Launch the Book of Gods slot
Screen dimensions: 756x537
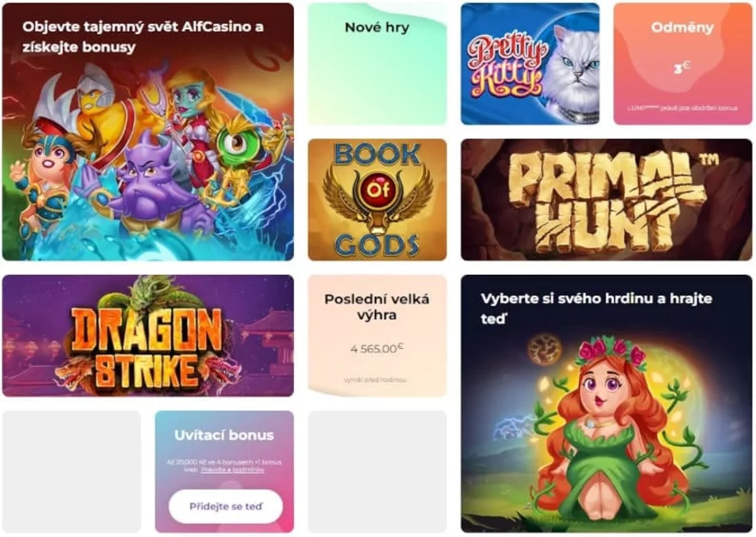point(377,199)
